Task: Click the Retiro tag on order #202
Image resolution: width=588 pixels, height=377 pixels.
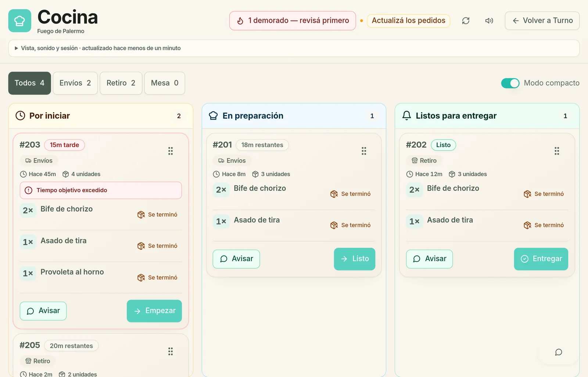Action: pyautogui.click(x=424, y=161)
